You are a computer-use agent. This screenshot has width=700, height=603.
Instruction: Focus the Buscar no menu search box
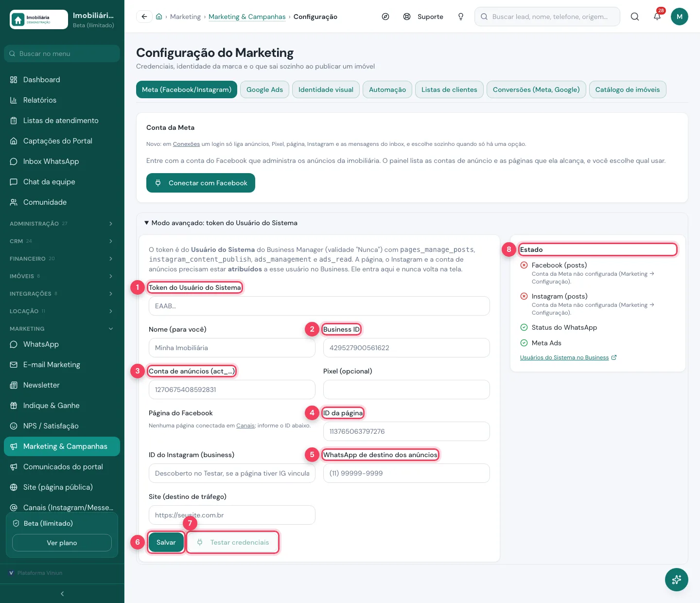pos(62,53)
